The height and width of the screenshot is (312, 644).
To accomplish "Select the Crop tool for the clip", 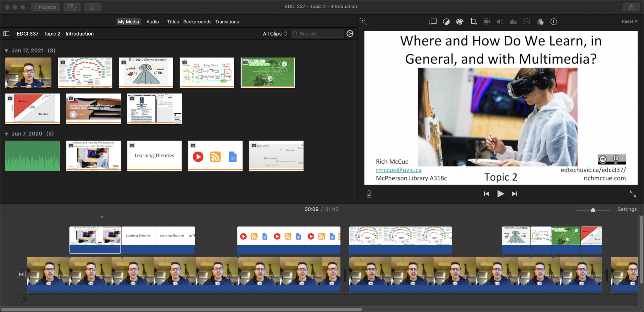I will point(473,21).
